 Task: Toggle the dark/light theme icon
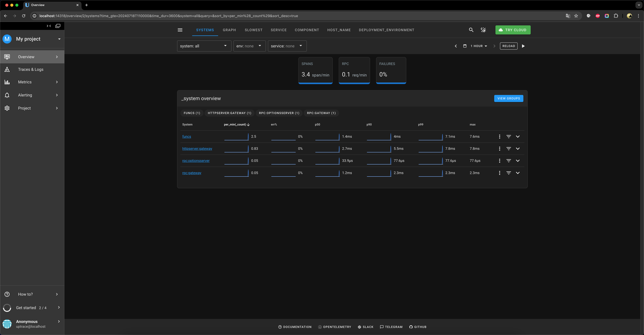[x=483, y=30]
